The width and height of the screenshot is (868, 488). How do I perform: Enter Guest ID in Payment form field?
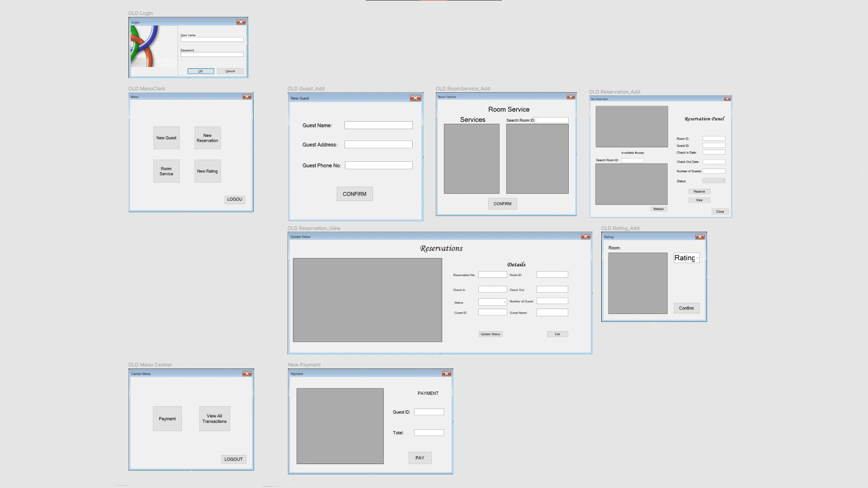pyautogui.click(x=429, y=412)
